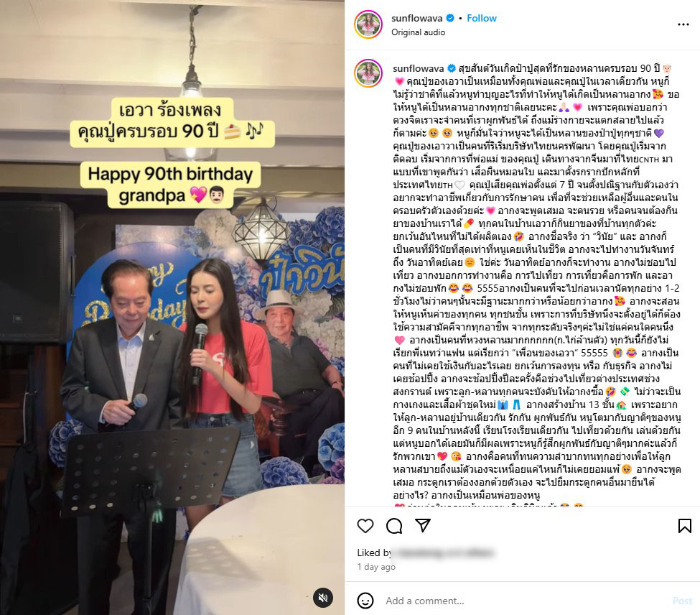
Task: Click the Post comment button
Action: [x=682, y=601]
